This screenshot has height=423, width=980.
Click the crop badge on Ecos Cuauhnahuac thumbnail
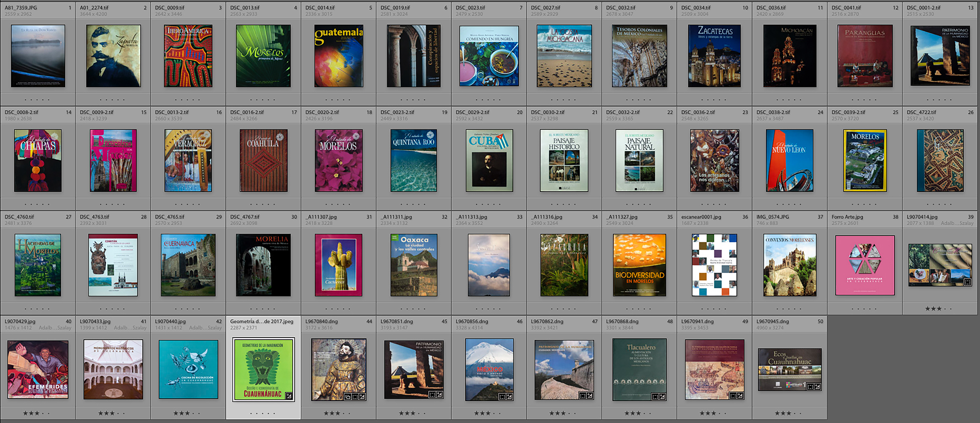pos(810,387)
